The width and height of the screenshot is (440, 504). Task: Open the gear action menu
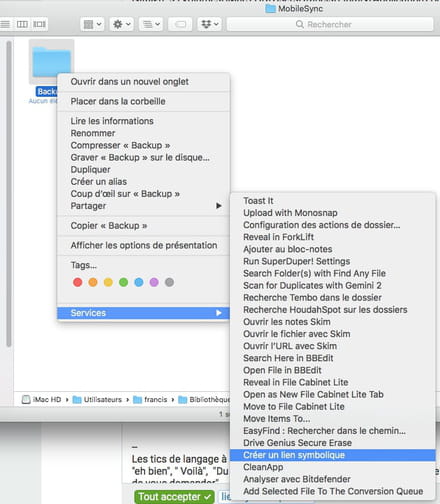coord(121,24)
